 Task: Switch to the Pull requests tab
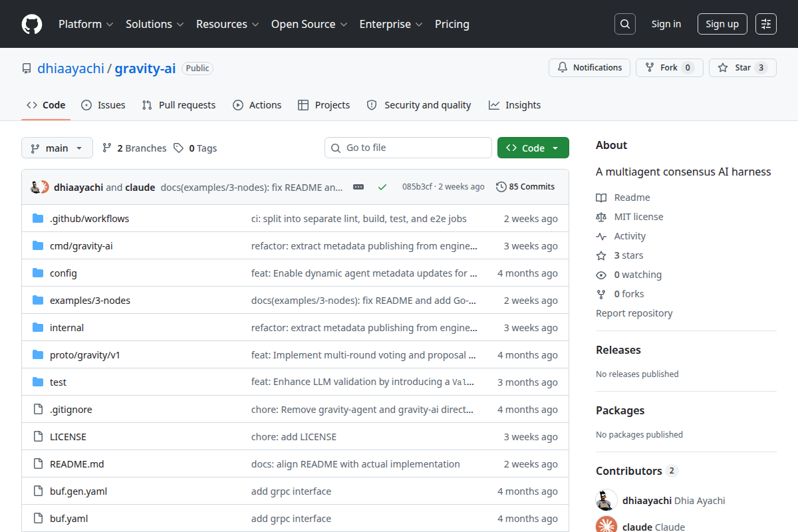(179, 105)
